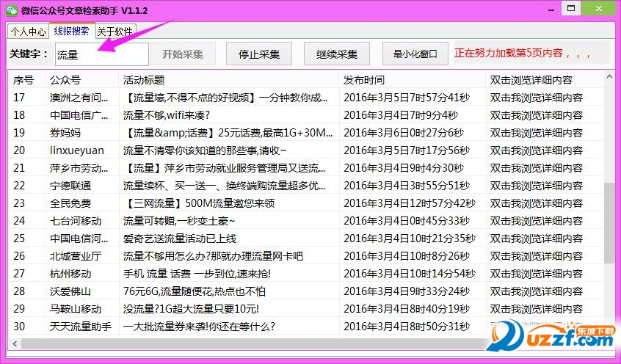Viewport: 621px width, 364px height.
Task: Select title 流量不清零你该知道的那些事,请收~
Action: (205, 150)
